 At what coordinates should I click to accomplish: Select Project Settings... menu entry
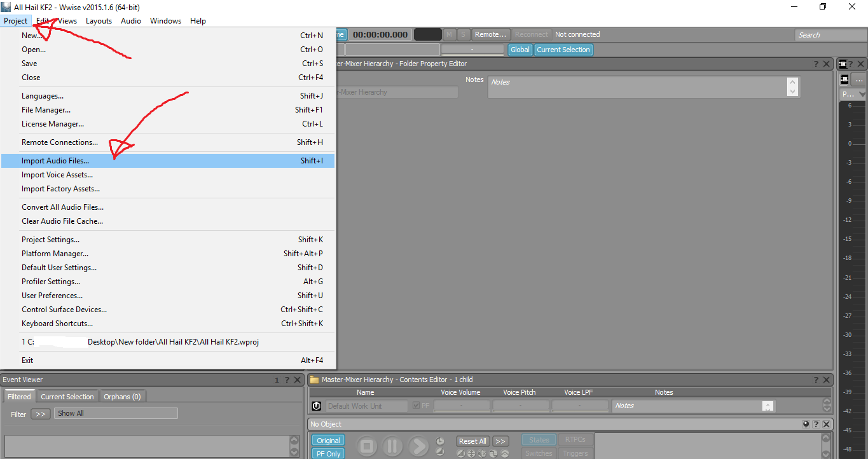[x=168, y=240]
